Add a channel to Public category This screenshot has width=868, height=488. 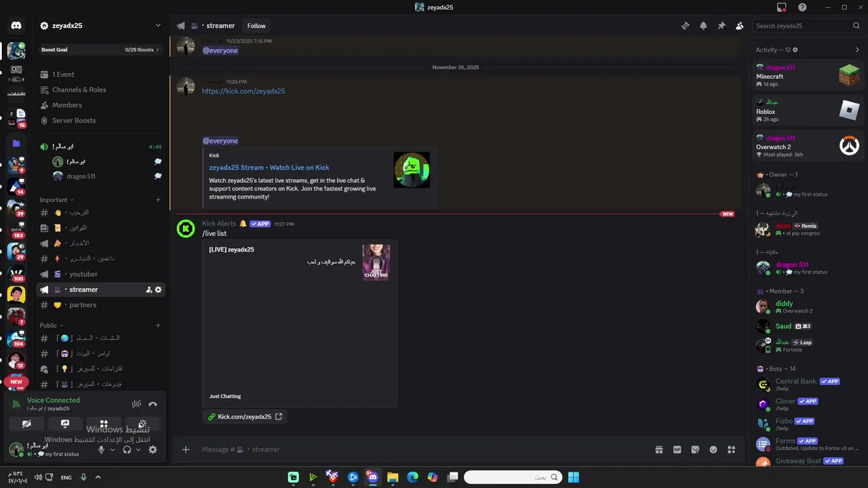(x=158, y=325)
